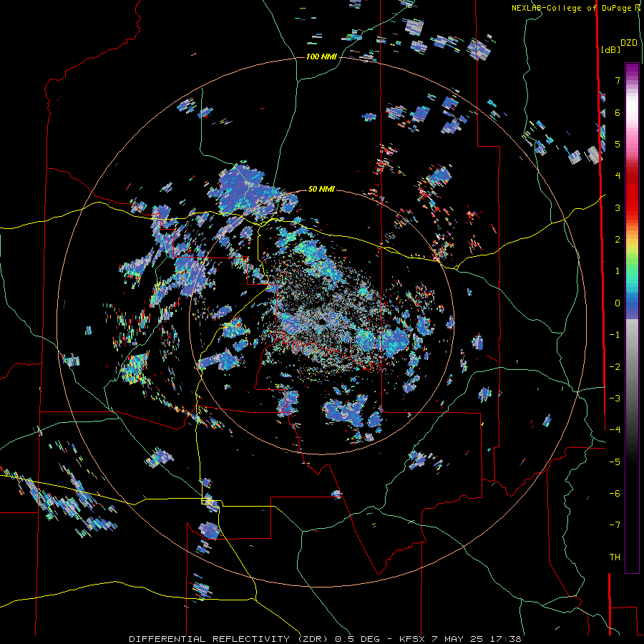
Task: Click the "0" value on the color scale
Action: tap(618, 303)
